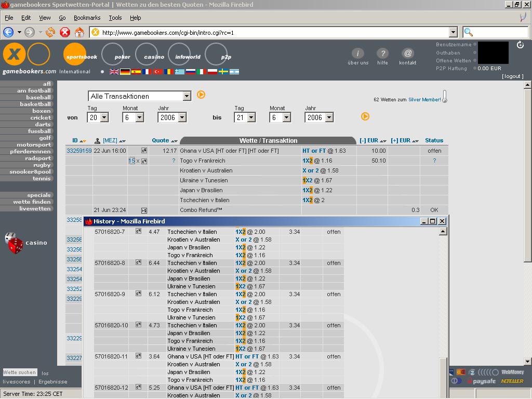This screenshot has width=532, height=399.
Task: Click History window scroll up arrow
Action: (x=443, y=231)
